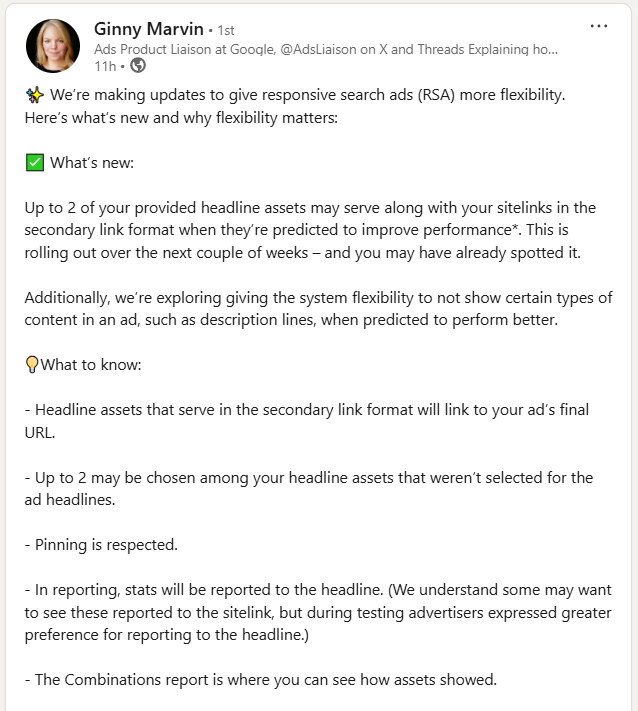638x711 pixels.
Task: Click the "What's new:" heading text
Action: point(92,162)
